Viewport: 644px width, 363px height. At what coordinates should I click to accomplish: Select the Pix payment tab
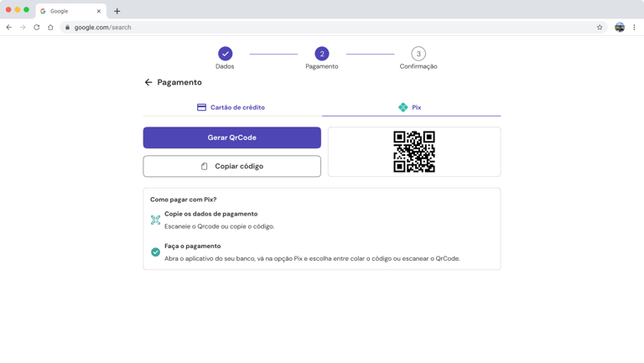(411, 107)
